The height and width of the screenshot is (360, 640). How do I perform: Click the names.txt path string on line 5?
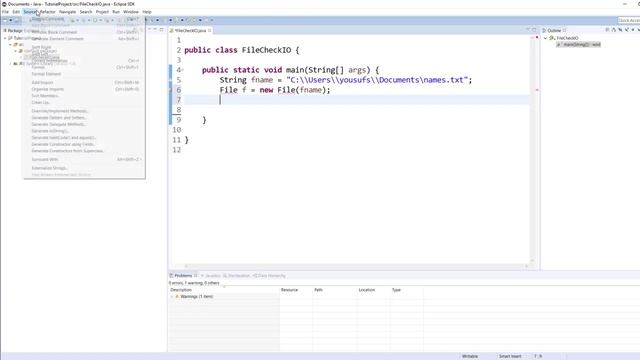[x=377, y=80]
